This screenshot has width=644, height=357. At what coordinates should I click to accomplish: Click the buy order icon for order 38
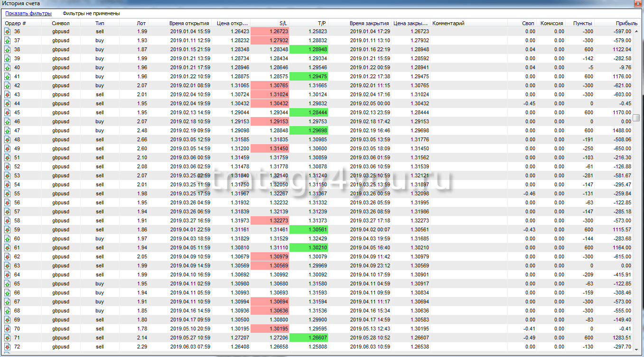[8, 50]
